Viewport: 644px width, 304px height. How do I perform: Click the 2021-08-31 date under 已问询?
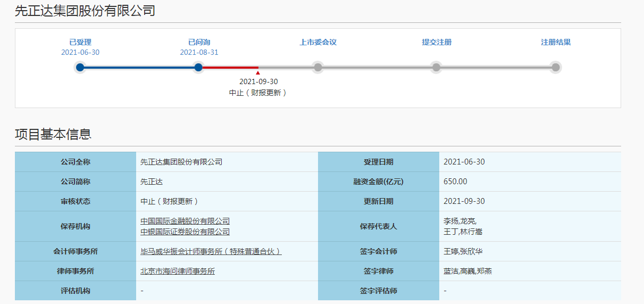pos(199,52)
